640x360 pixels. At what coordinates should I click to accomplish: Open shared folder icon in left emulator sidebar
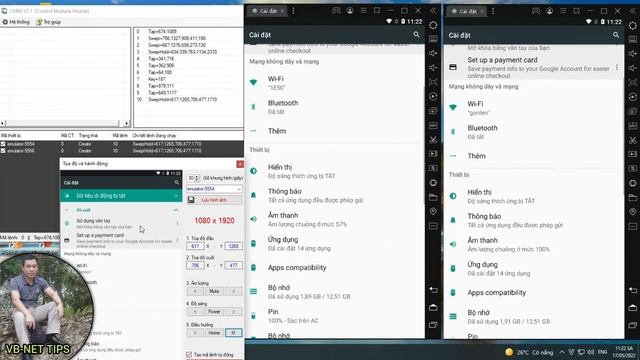pyautogui.click(x=433, y=197)
